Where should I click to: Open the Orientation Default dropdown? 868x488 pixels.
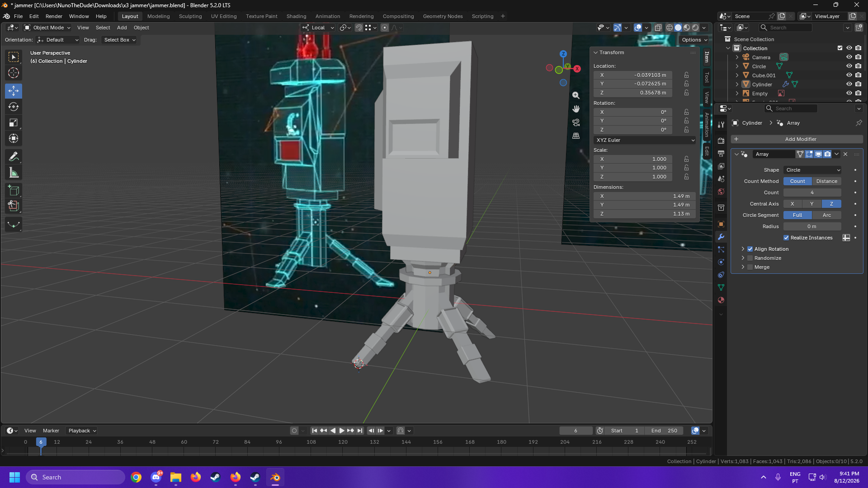click(x=58, y=40)
